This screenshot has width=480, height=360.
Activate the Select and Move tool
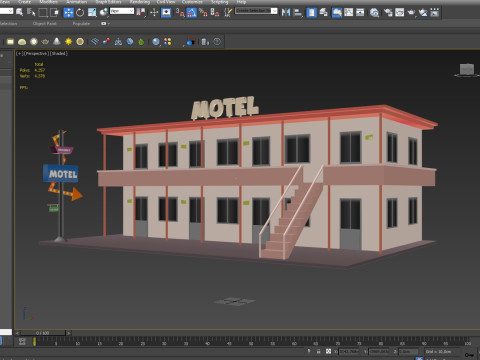68,13
